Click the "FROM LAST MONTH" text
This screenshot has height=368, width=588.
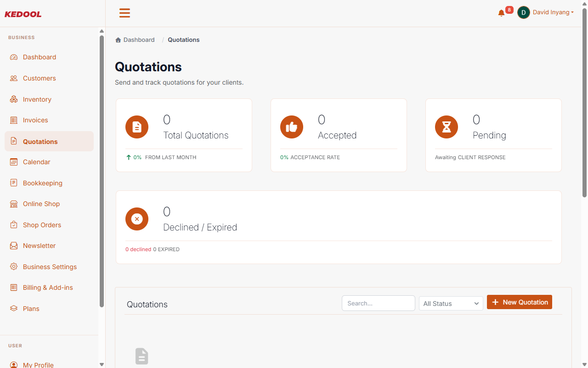click(x=171, y=157)
